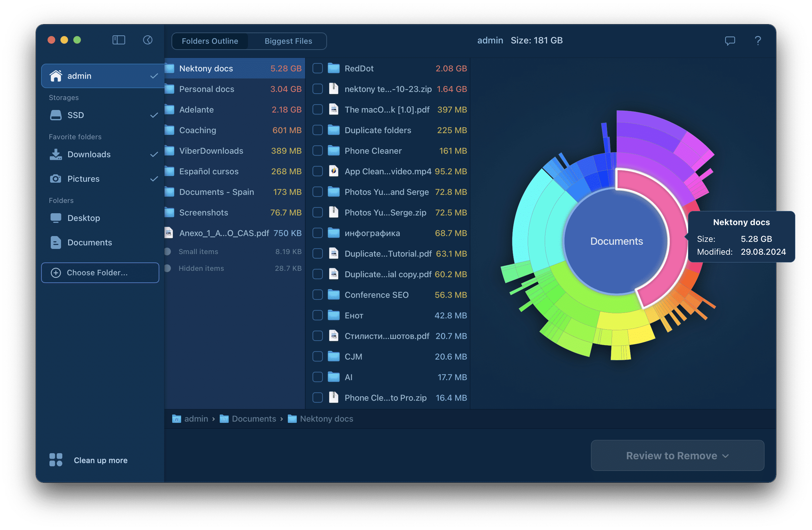Expand the Documents tree item
Viewport: 812px width, 530px height.
(x=89, y=242)
